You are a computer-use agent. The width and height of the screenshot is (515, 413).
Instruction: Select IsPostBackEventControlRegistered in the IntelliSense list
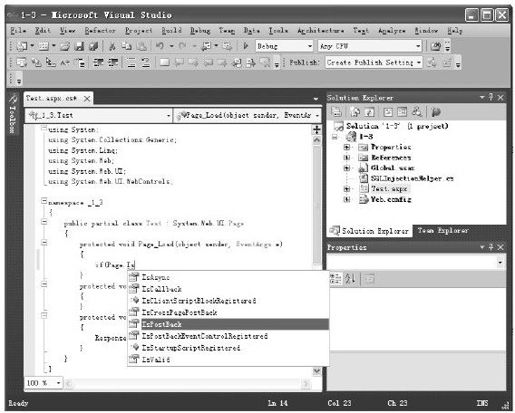[x=228, y=336]
